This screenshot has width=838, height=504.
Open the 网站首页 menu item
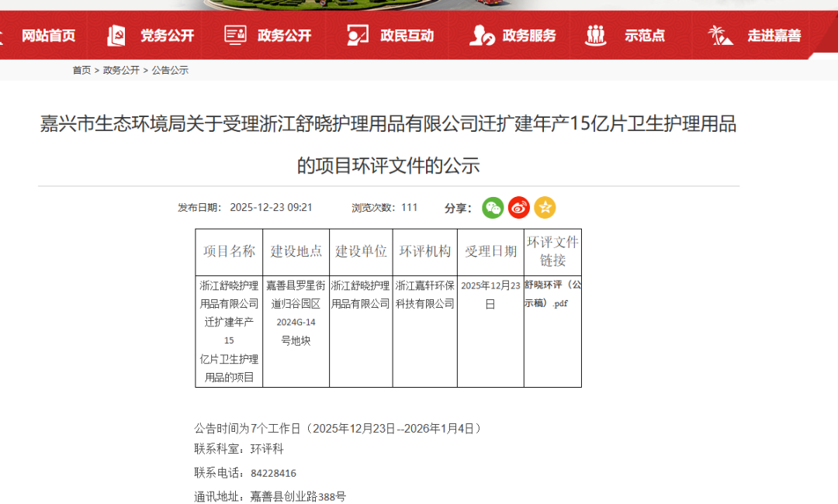pyautogui.click(x=48, y=36)
